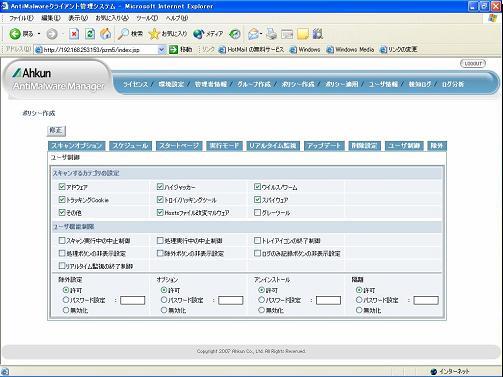503x377 pixels.
Task: Click password field under 除外設定
Action: tap(132, 300)
